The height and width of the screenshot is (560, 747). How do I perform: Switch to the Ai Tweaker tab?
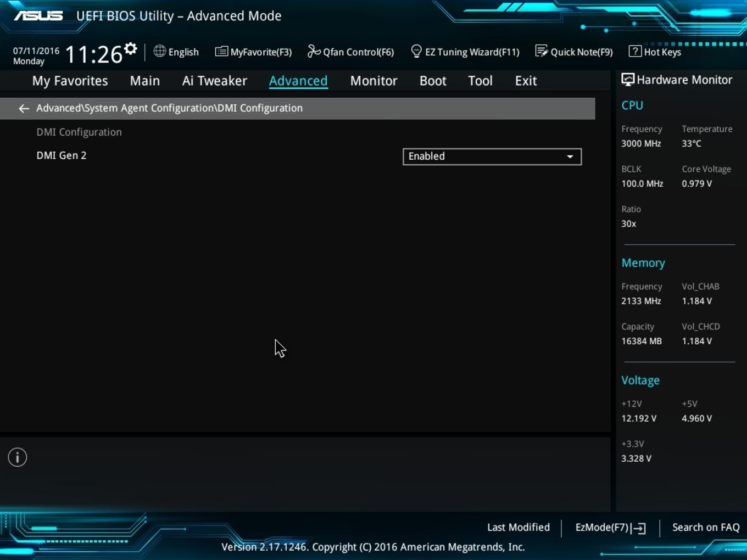pyautogui.click(x=215, y=81)
